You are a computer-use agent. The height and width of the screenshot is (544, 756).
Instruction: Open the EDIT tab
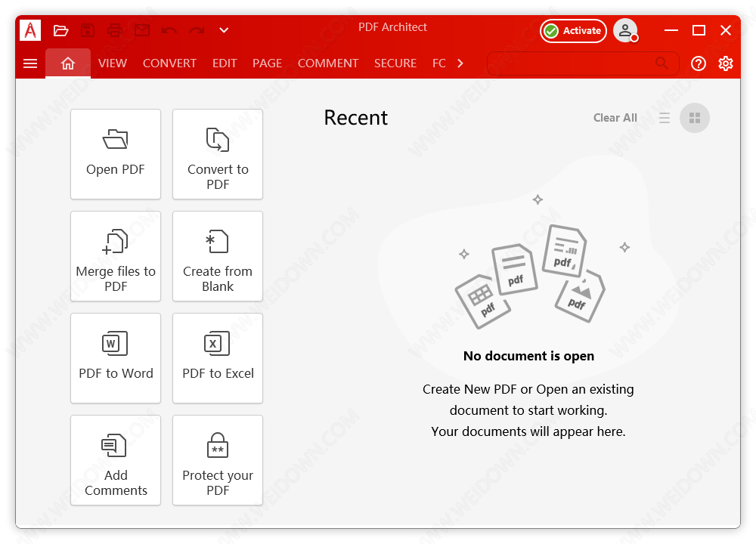225,63
